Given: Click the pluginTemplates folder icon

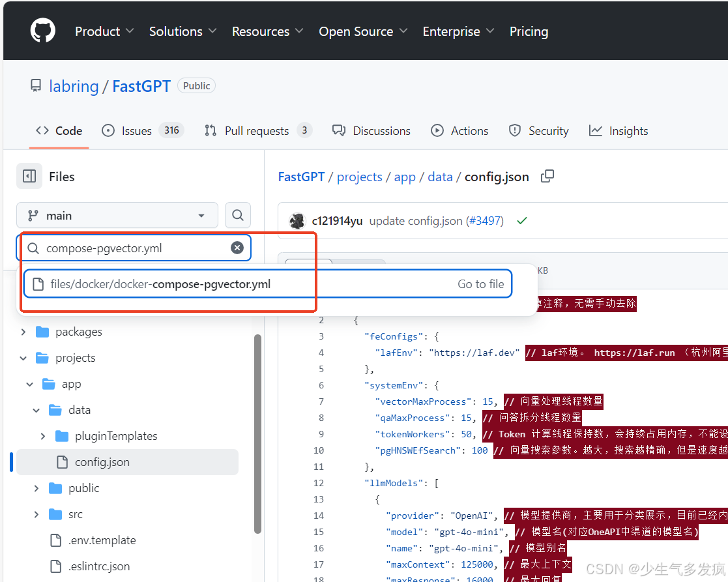Looking at the screenshot, I should [x=62, y=436].
